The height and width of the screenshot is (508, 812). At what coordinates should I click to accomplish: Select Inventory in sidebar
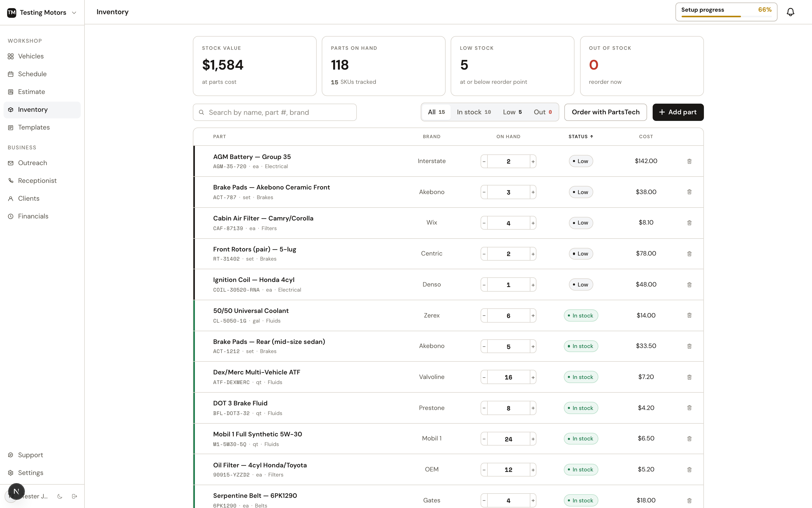[42, 109]
